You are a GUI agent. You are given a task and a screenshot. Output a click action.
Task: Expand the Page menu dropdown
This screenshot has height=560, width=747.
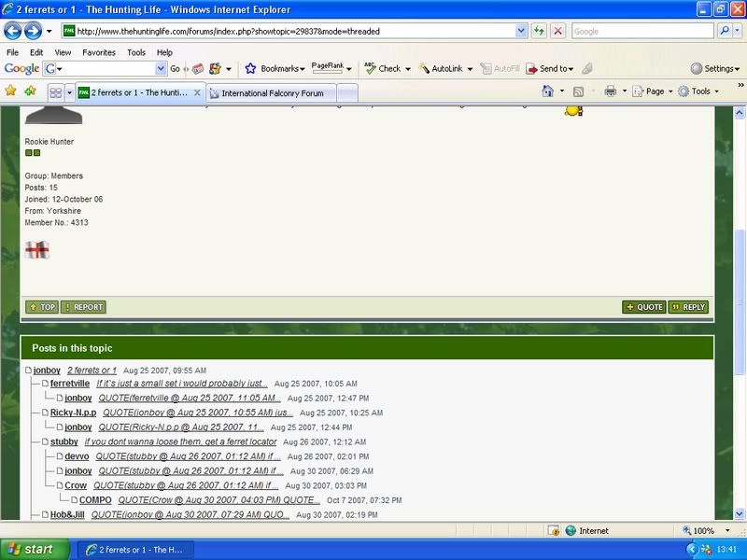654,91
